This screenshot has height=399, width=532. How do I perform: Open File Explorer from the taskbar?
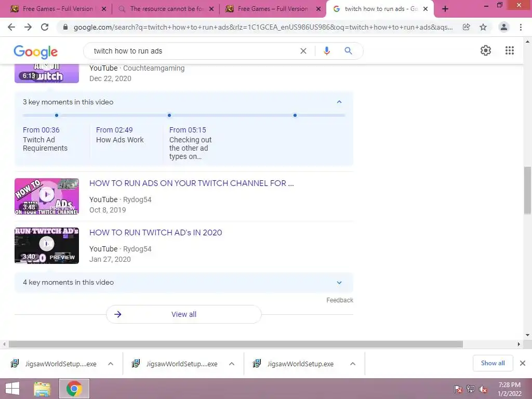click(x=42, y=389)
